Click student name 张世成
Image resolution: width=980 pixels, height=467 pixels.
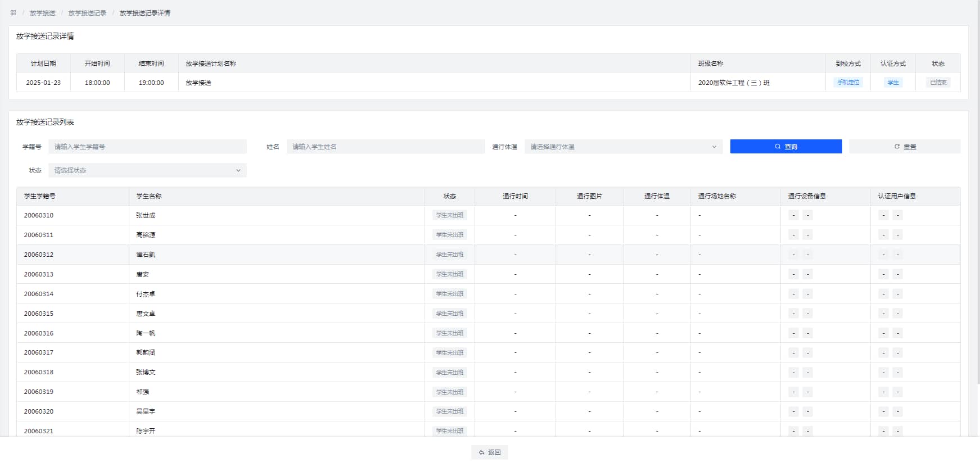pos(146,215)
